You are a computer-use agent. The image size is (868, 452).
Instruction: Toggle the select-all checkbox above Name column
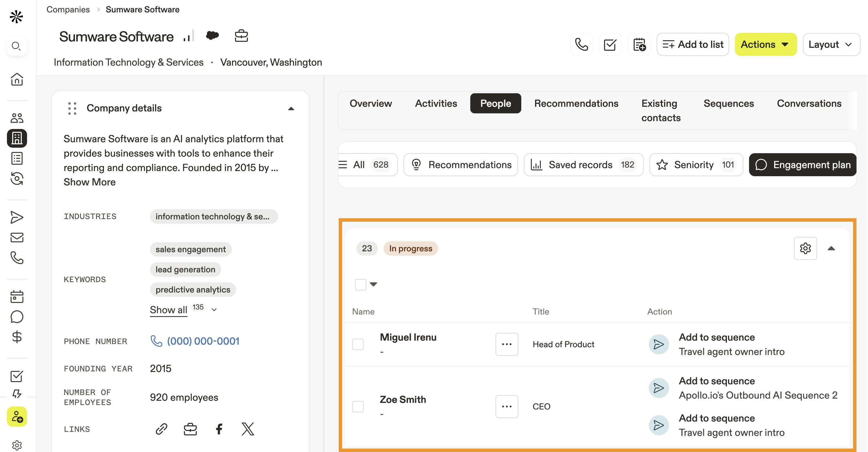click(361, 284)
